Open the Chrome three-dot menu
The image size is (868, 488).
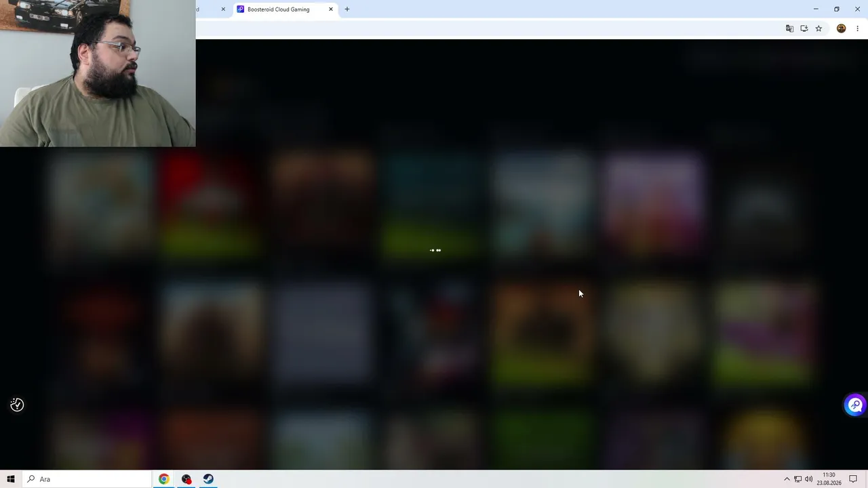click(x=858, y=28)
